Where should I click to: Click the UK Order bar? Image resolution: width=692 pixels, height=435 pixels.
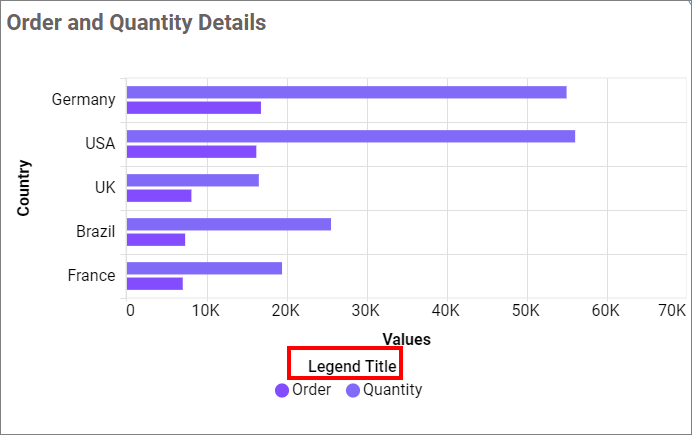159,196
